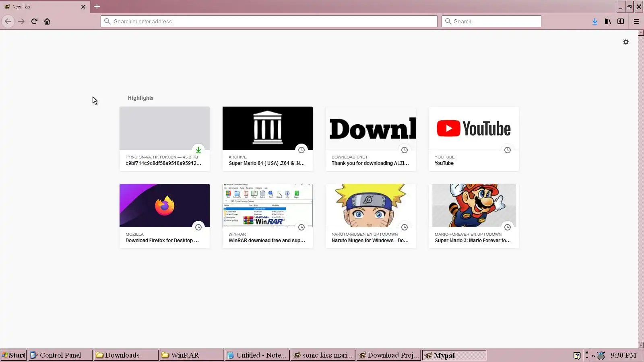Open the Naruto Mugen highlight thumbnail
This screenshot has width=644, height=362.
(x=371, y=206)
